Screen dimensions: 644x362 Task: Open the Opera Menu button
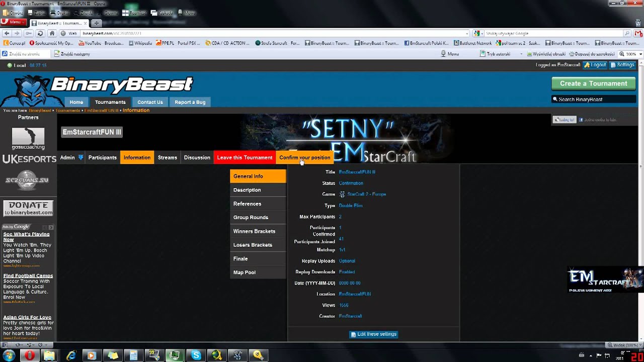pyautogui.click(x=13, y=22)
